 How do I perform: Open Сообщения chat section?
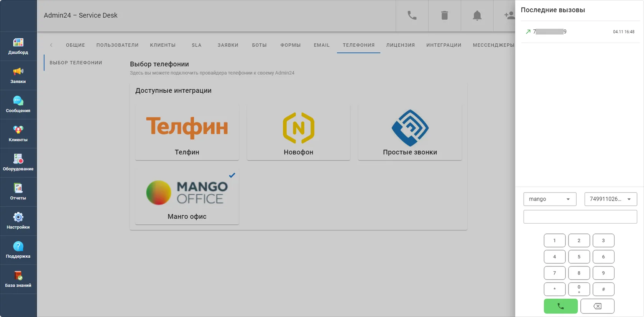(x=18, y=105)
